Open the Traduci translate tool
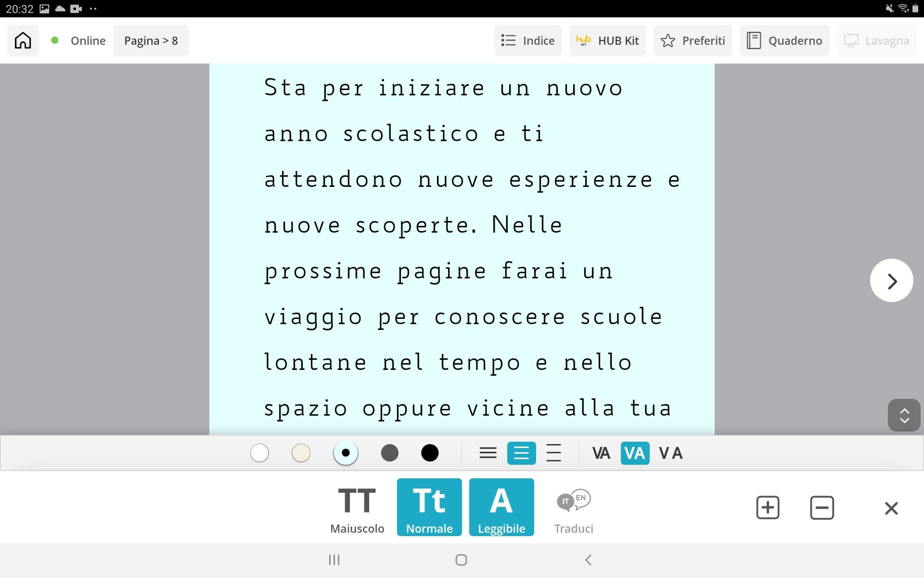 tap(573, 508)
